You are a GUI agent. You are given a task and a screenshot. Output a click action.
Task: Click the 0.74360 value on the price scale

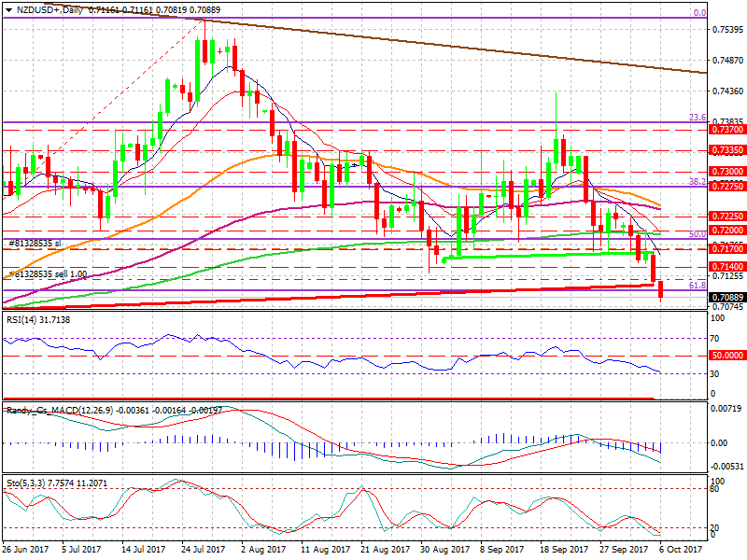click(726, 91)
